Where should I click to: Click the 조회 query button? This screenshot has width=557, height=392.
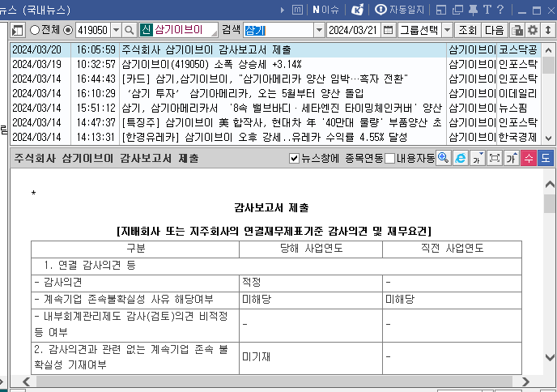467,30
